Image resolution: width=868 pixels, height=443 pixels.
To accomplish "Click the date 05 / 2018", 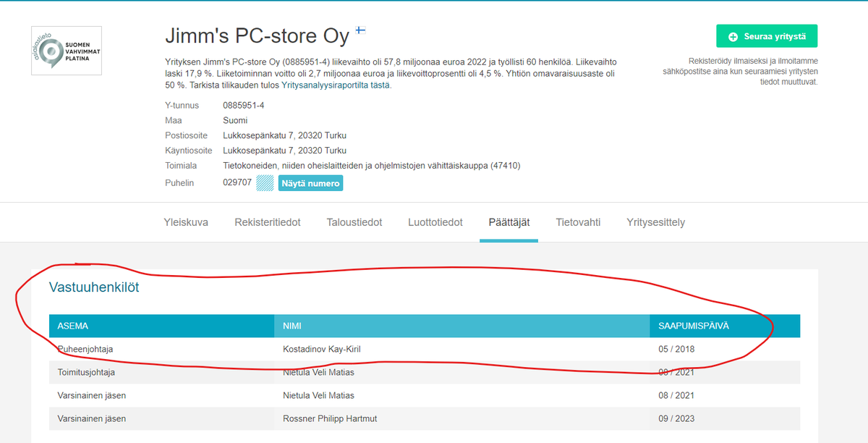I will coord(676,349).
